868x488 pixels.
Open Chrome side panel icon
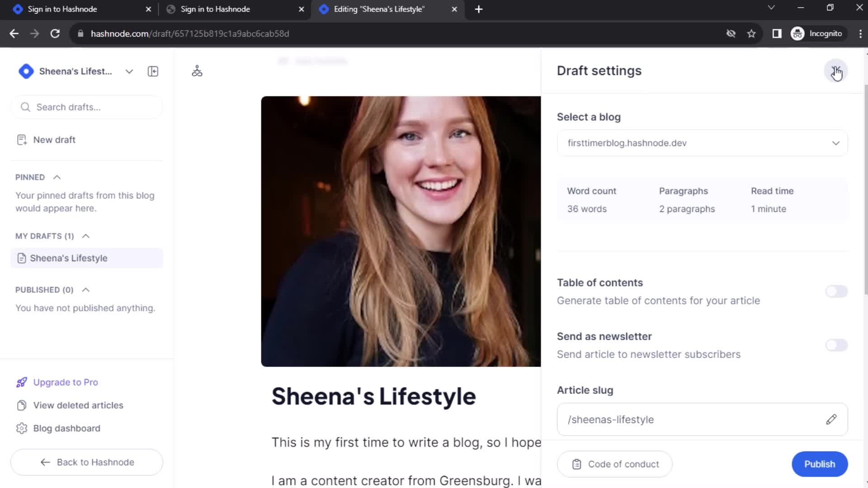777,33
